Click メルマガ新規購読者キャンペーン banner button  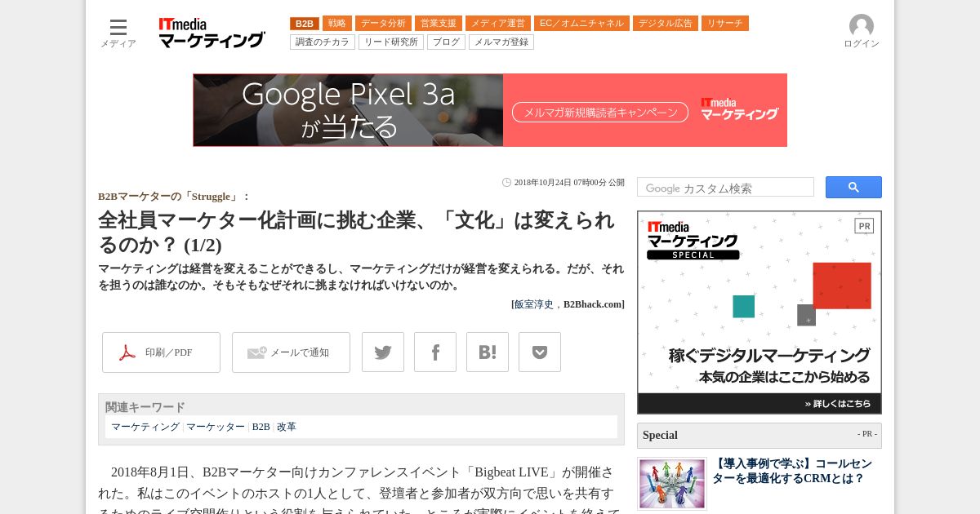tap(600, 112)
